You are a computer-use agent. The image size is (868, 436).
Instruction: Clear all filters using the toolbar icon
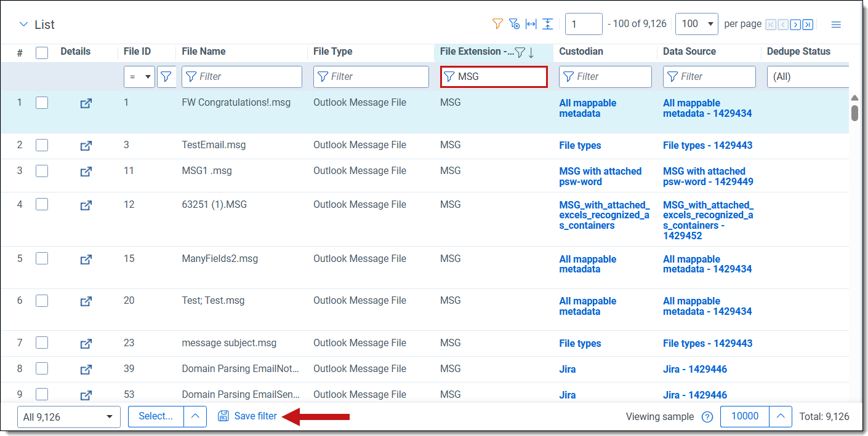pyautogui.click(x=515, y=24)
